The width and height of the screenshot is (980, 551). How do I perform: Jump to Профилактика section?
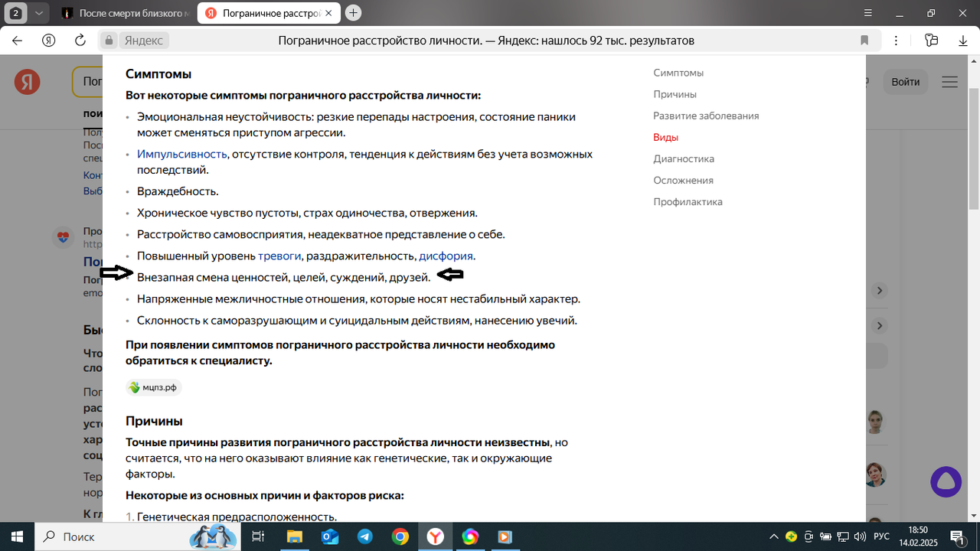pos(688,201)
